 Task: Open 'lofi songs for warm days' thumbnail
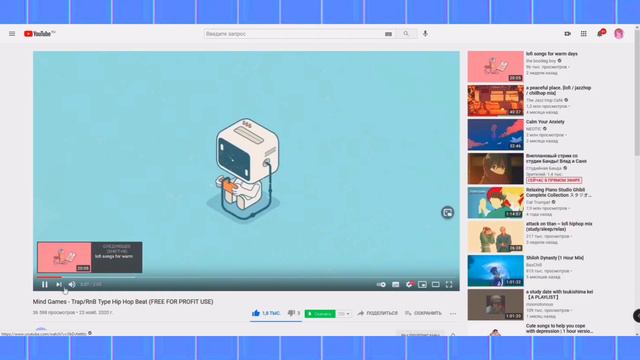point(496,67)
